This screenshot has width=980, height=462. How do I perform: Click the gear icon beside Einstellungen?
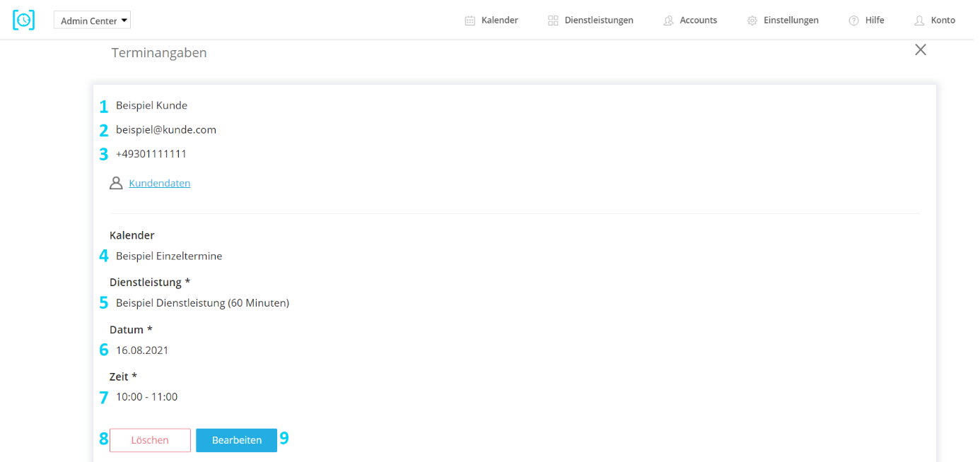tap(752, 20)
